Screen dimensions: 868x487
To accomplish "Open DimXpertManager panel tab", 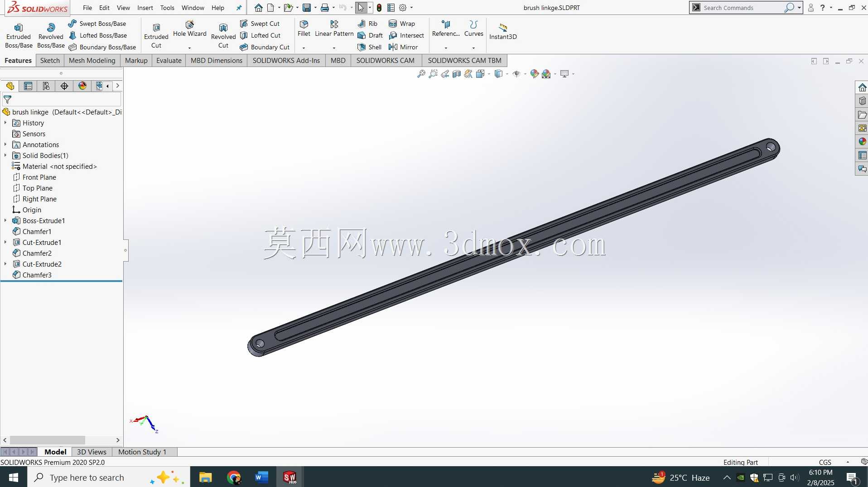I will click(x=64, y=86).
